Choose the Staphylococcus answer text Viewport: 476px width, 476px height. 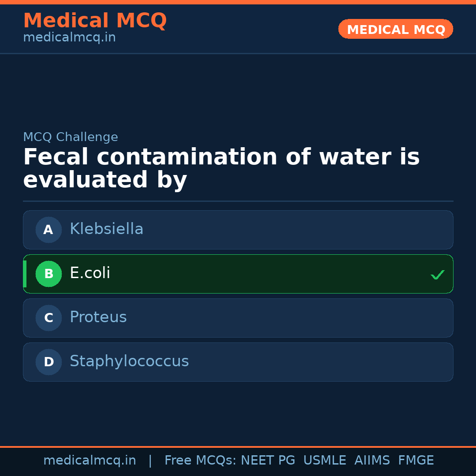[129, 361]
